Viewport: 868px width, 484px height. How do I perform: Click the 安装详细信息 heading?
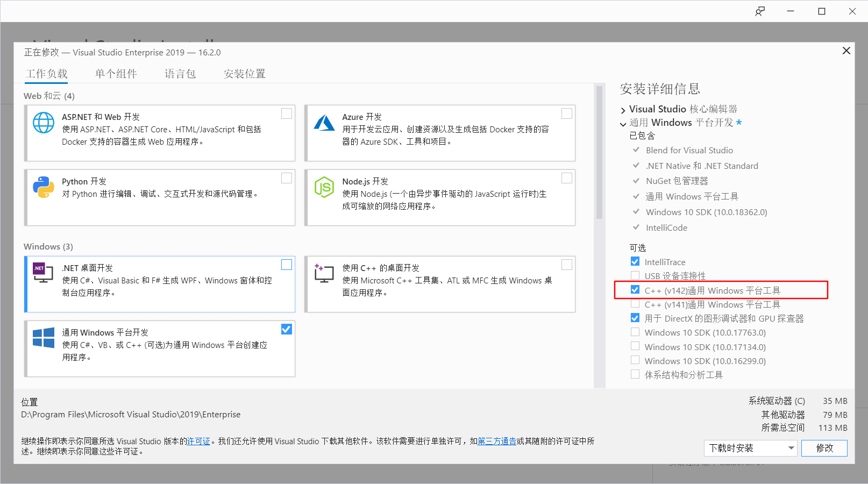click(660, 89)
